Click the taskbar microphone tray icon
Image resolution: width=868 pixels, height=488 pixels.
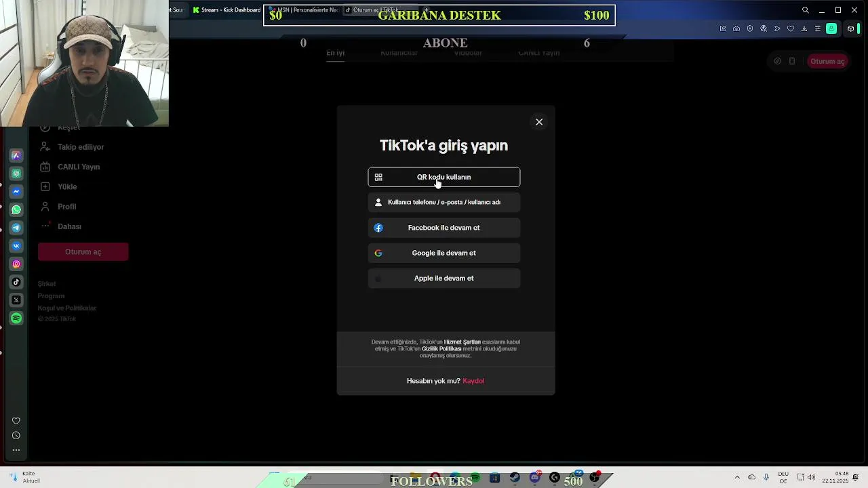pos(766,478)
